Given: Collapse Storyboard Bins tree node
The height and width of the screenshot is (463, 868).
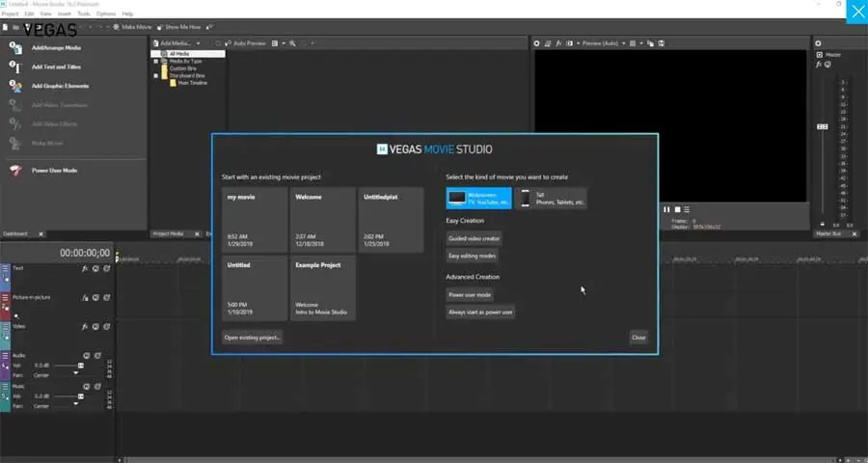Looking at the screenshot, I should (156, 75).
